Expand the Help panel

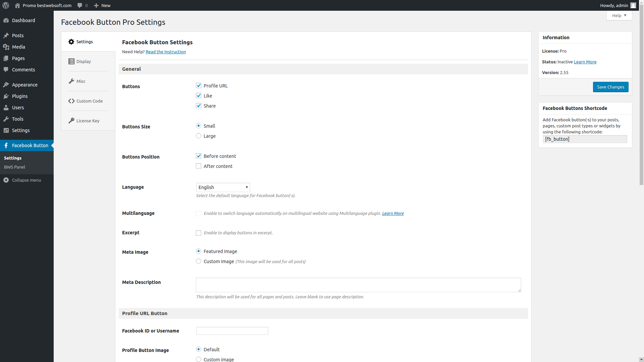[619, 15]
